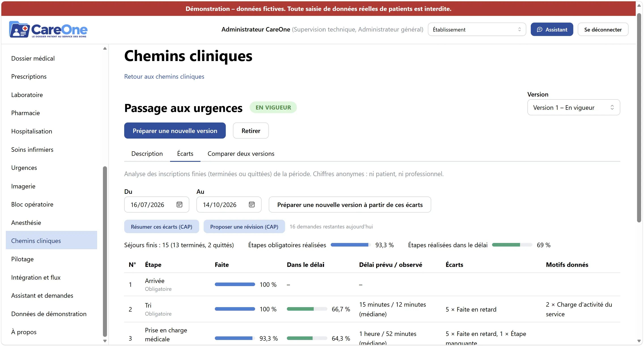The width and height of the screenshot is (644, 346).
Task: Follow Retour aux chemins cliniques link
Action: 164,76
